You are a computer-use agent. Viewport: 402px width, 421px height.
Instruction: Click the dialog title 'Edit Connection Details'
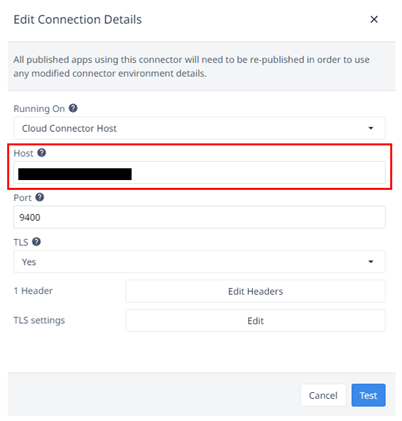78,20
